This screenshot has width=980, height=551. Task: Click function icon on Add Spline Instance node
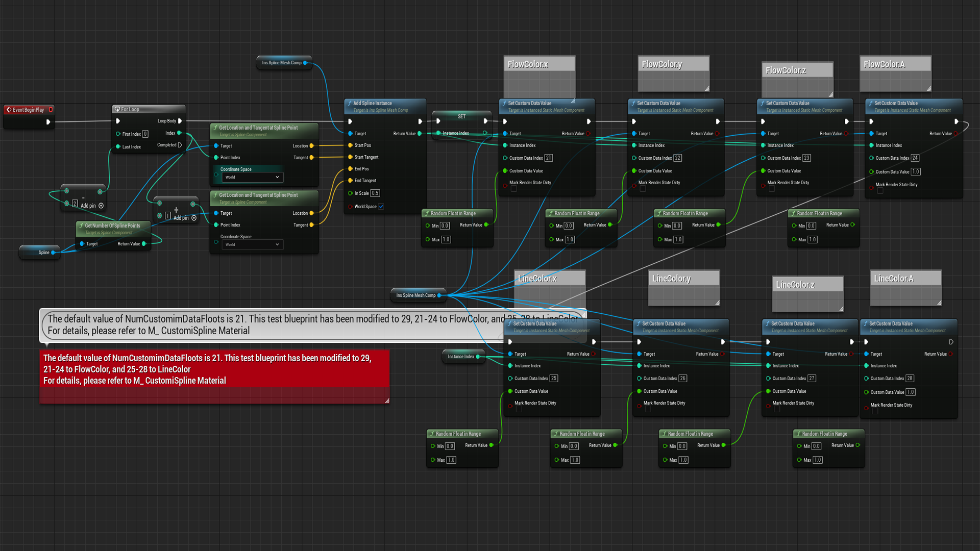coord(350,103)
